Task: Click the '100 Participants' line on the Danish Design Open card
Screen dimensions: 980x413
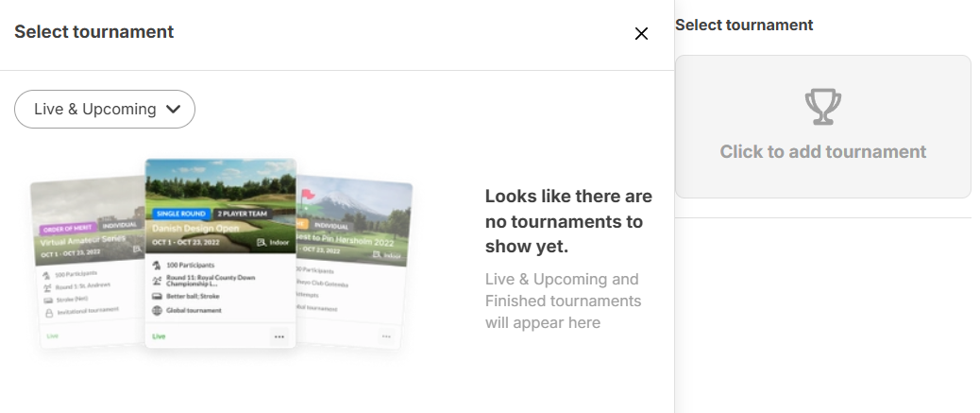Action: pos(190,266)
